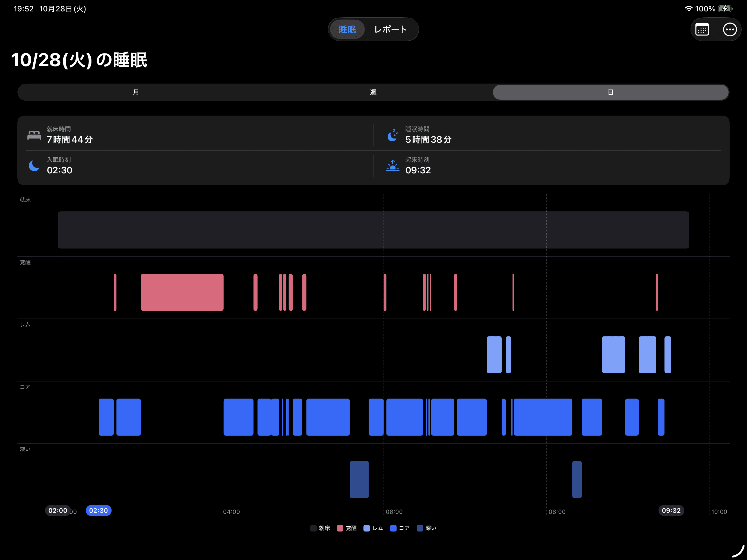Image resolution: width=747 pixels, height=560 pixels.
Task: Tap the bed icon beside 就床時間
Action: point(34,135)
